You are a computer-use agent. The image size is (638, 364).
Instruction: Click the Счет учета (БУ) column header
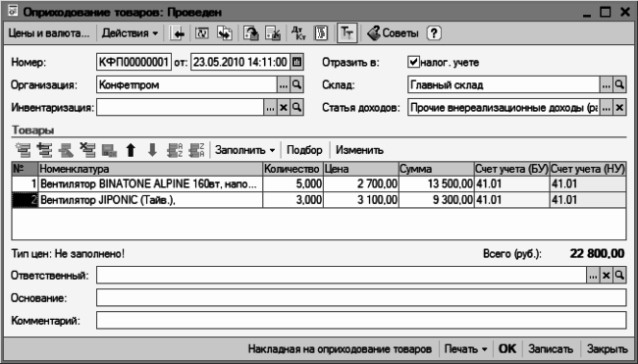point(511,169)
